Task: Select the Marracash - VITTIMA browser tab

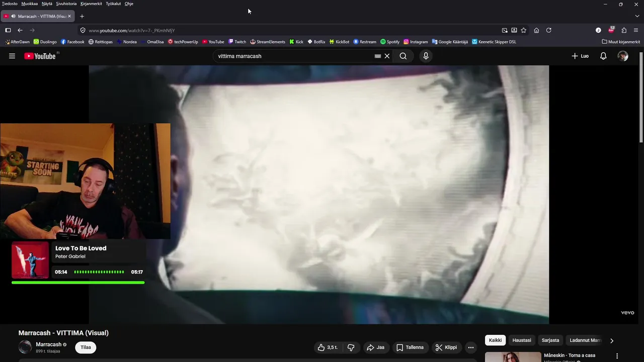Action: pos(38,16)
